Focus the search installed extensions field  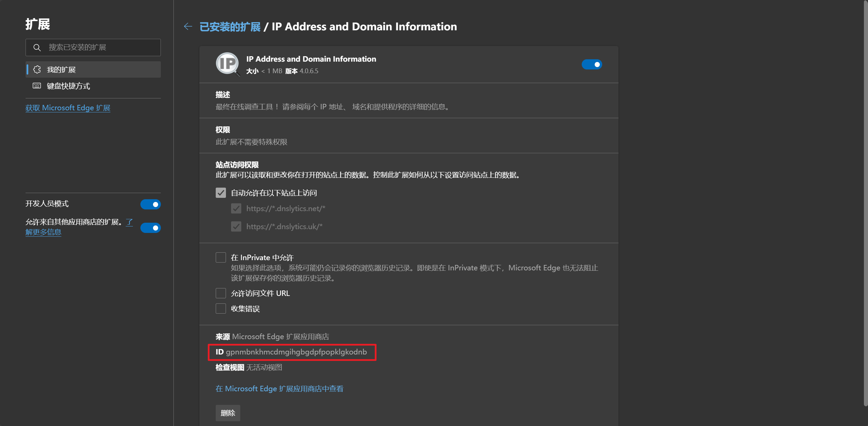pos(93,47)
